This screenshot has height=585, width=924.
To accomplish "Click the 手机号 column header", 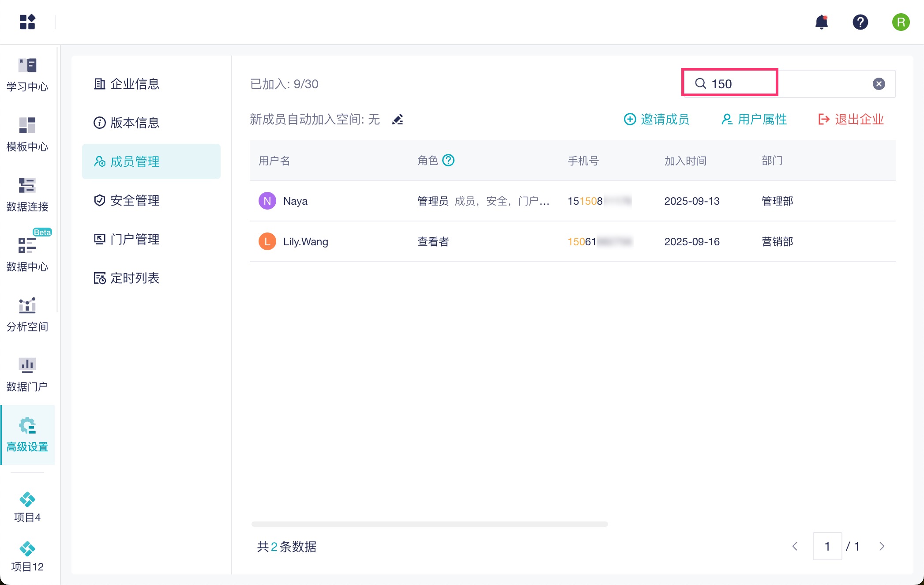I will (x=583, y=161).
